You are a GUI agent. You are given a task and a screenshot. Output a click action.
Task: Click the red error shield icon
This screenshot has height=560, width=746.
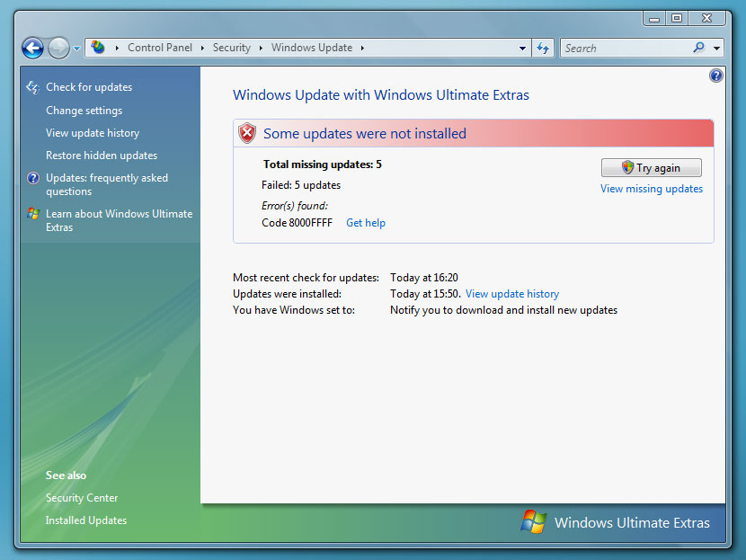247,133
